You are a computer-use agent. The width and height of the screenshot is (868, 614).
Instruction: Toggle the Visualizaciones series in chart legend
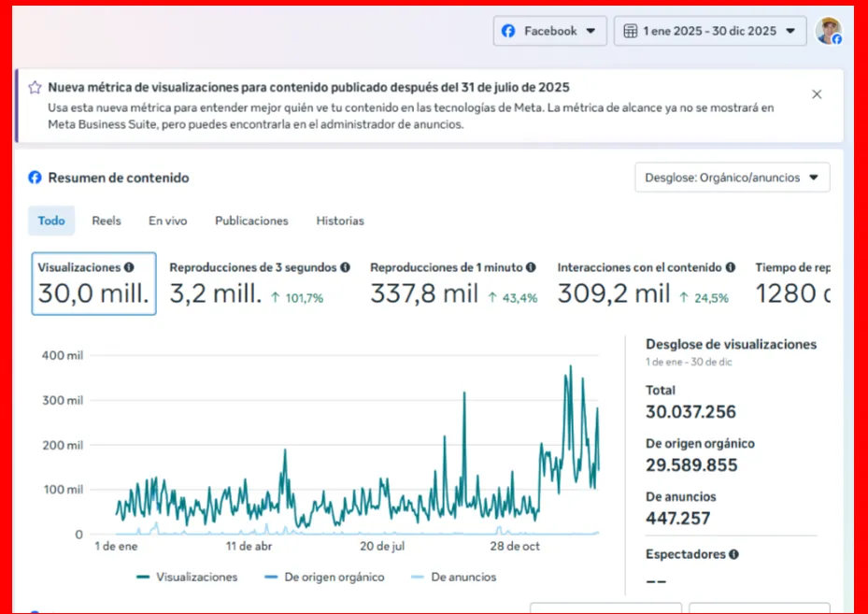(x=187, y=577)
